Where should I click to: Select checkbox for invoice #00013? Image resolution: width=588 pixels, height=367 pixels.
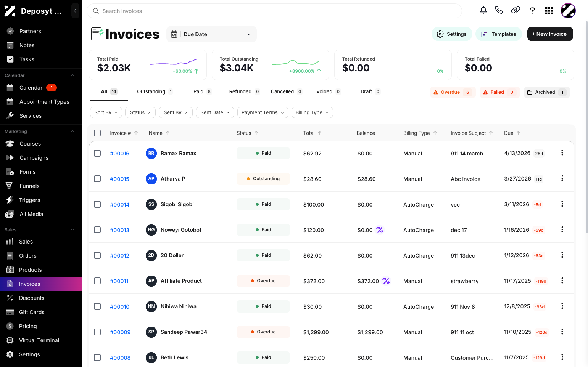click(x=97, y=230)
